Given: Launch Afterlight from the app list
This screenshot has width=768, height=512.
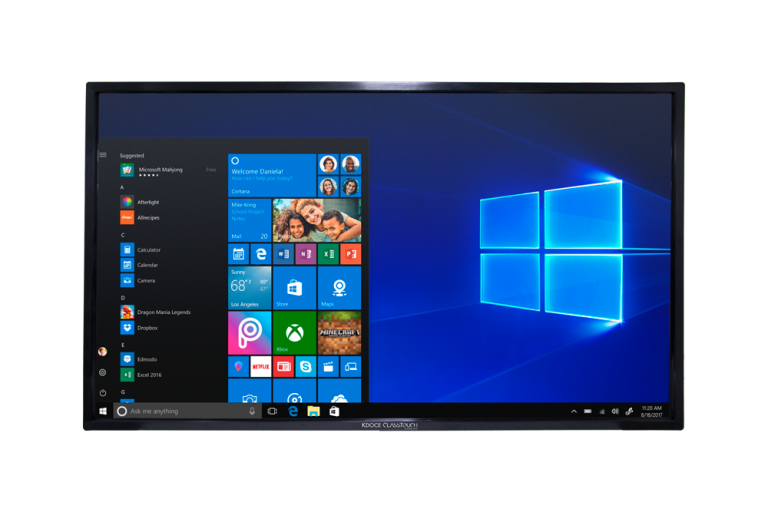Looking at the screenshot, I should [x=140, y=202].
